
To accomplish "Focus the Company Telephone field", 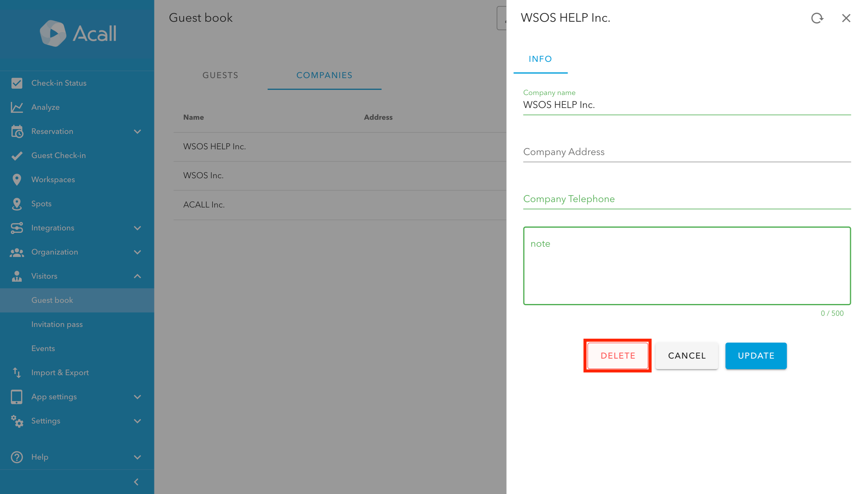I will (x=687, y=199).
